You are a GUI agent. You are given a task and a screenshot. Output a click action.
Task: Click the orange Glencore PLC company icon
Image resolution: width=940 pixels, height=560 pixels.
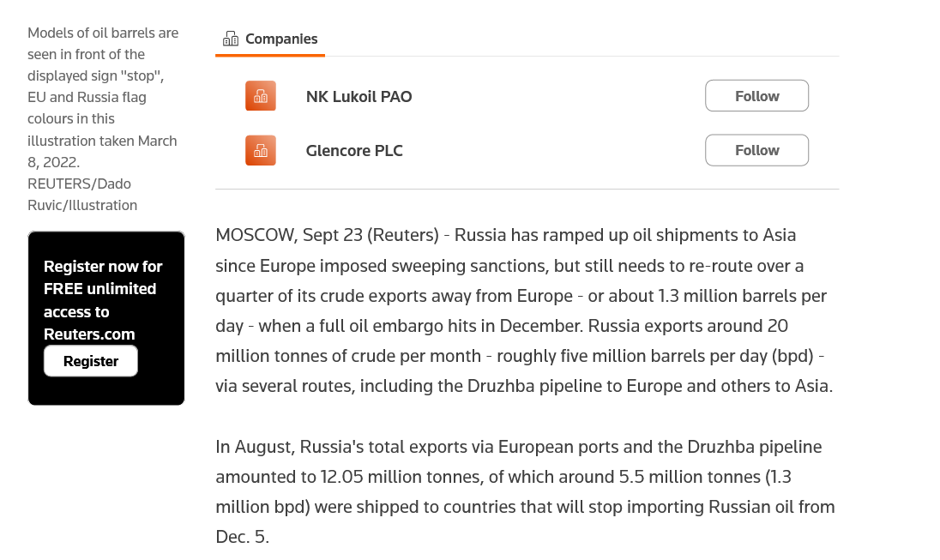click(x=261, y=150)
